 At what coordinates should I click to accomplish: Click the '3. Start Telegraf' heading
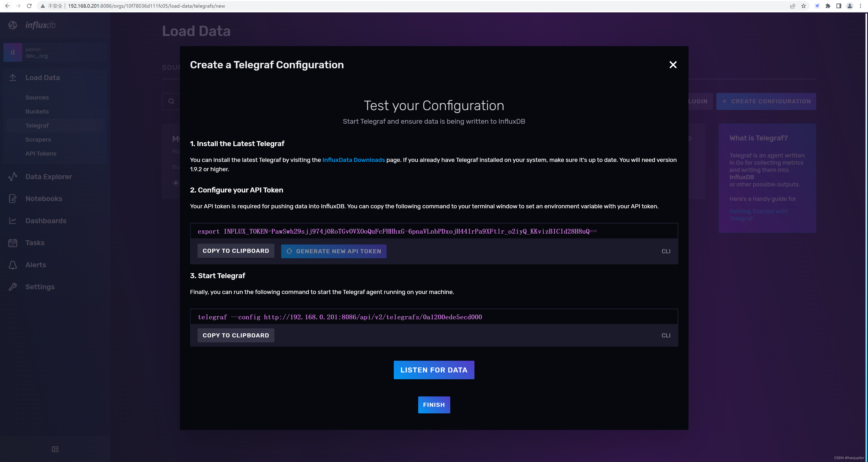[x=217, y=276]
